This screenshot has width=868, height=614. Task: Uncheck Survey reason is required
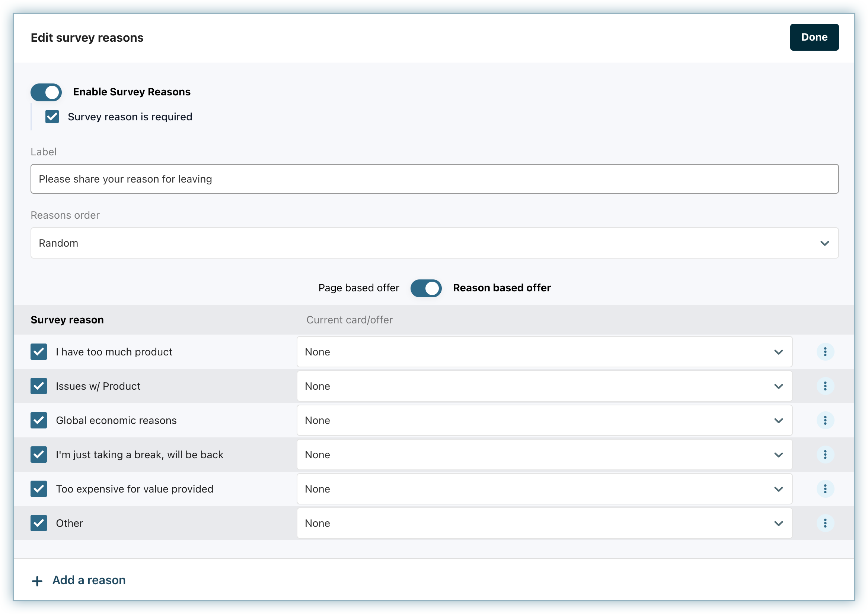click(52, 117)
